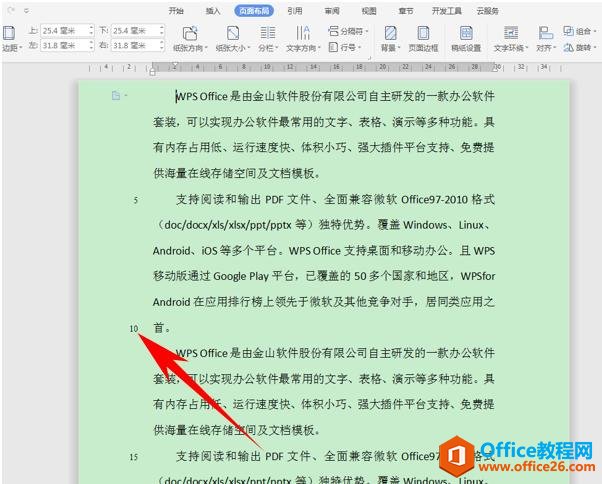602x484 pixels.
Task: Adjust the top margin stepper arrows
Action: tap(91, 30)
